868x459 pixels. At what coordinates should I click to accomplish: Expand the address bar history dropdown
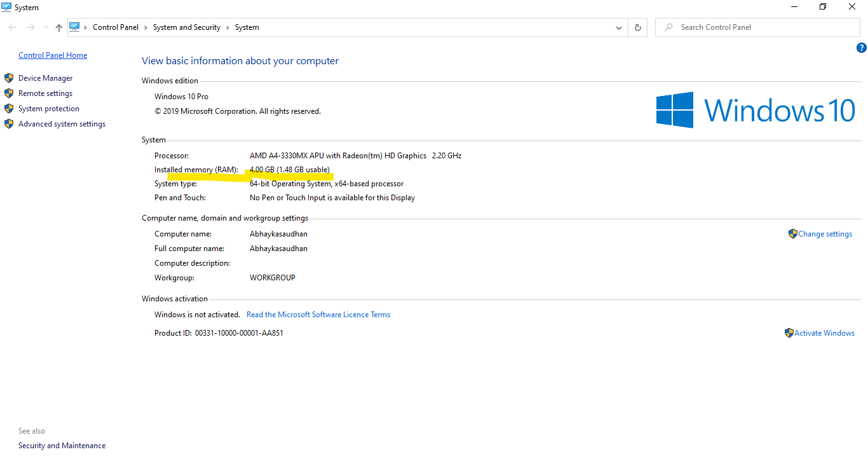click(x=619, y=27)
